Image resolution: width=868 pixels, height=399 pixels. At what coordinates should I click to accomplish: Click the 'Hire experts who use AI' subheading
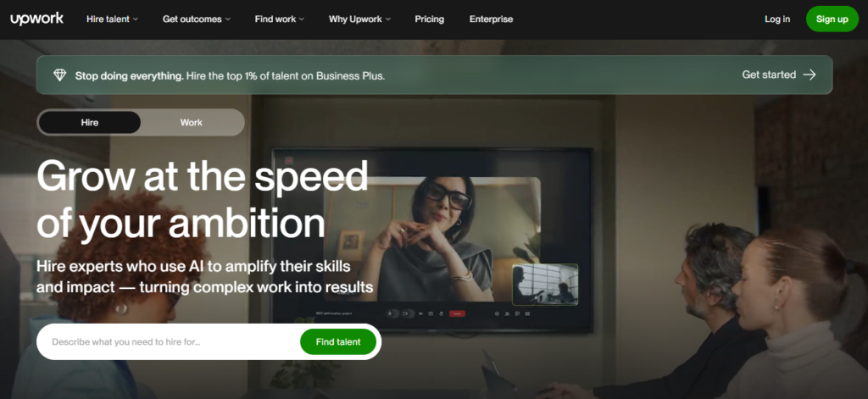pyautogui.click(x=205, y=277)
